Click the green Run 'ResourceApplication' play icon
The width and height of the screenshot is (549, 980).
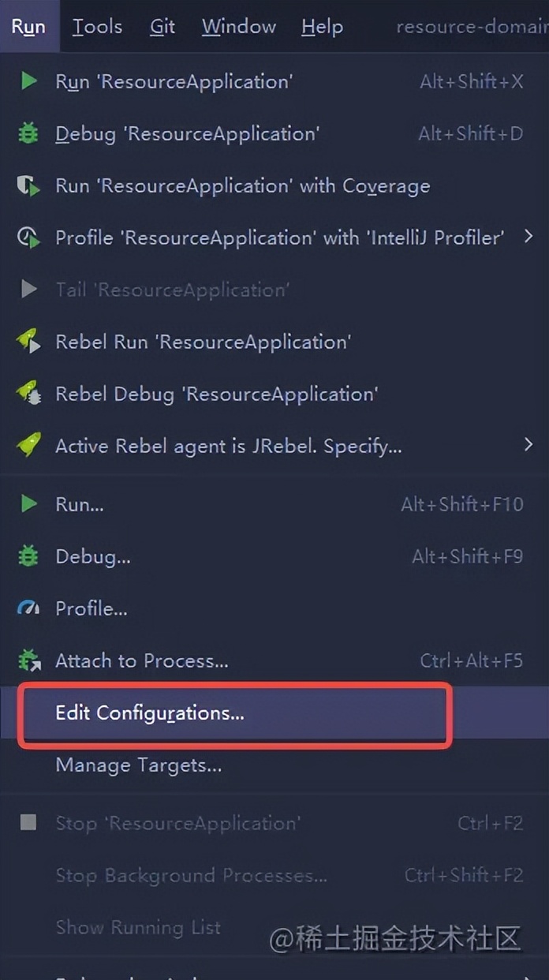(28, 81)
